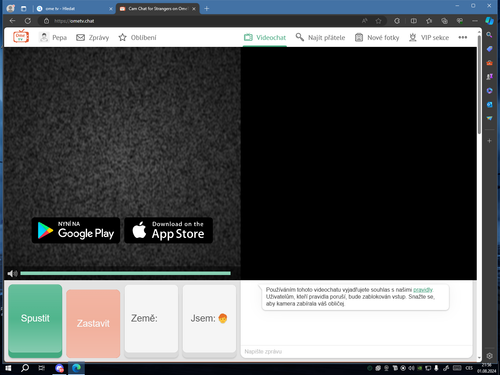500x375 pixels.
Task: Click the browser profile avatar icon
Action: click(x=11, y=8)
